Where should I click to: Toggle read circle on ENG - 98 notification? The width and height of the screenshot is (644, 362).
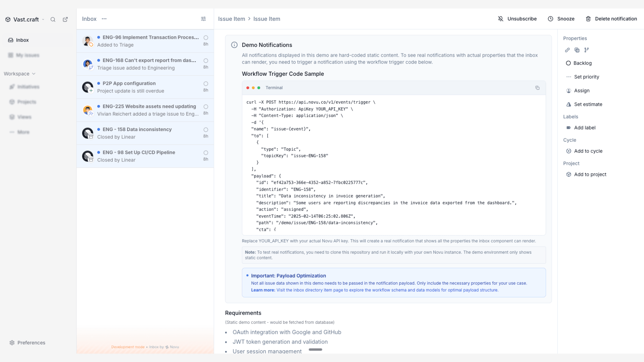point(206,153)
